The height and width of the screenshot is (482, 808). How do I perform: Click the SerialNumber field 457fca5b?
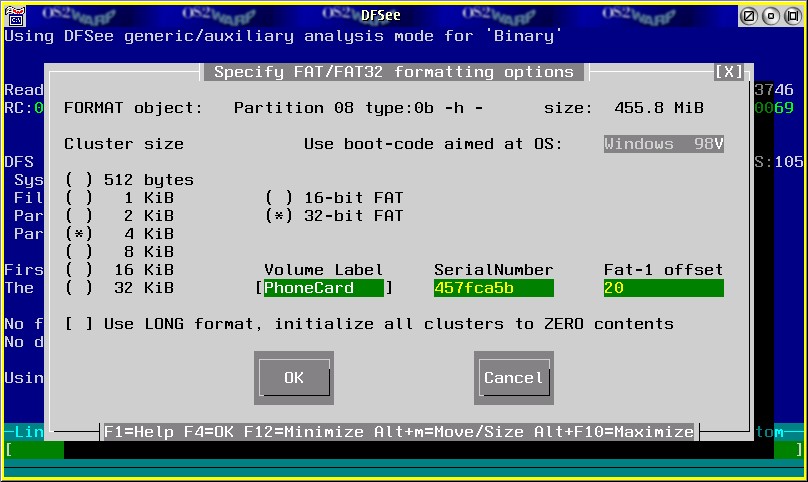pyautogui.click(x=494, y=288)
